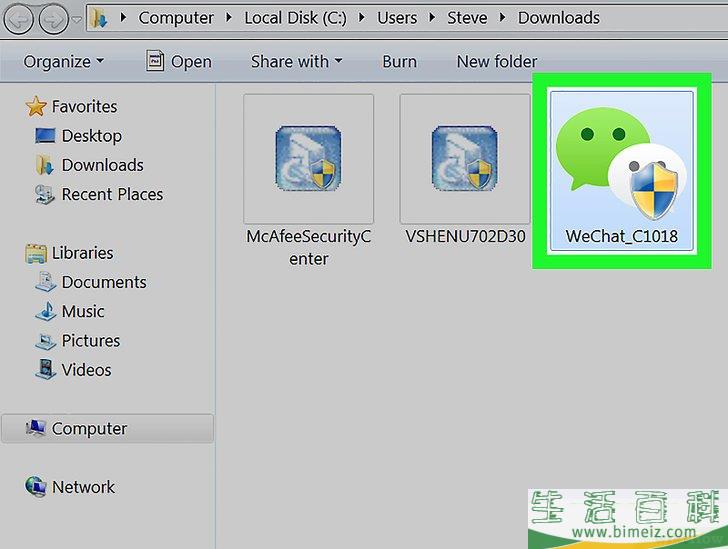Open the Organize dropdown menu
Image resolution: width=728 pixels, height=549 pixels.
click(63, 62)
